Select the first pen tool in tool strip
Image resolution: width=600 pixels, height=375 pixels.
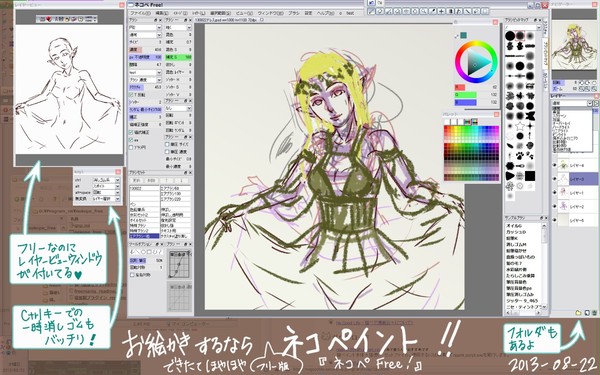pyautogui.click(x=371, y=11)
